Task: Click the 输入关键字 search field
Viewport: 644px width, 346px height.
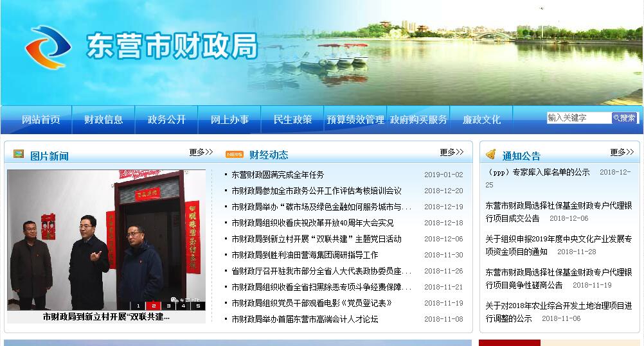Action: pos(578,118)
